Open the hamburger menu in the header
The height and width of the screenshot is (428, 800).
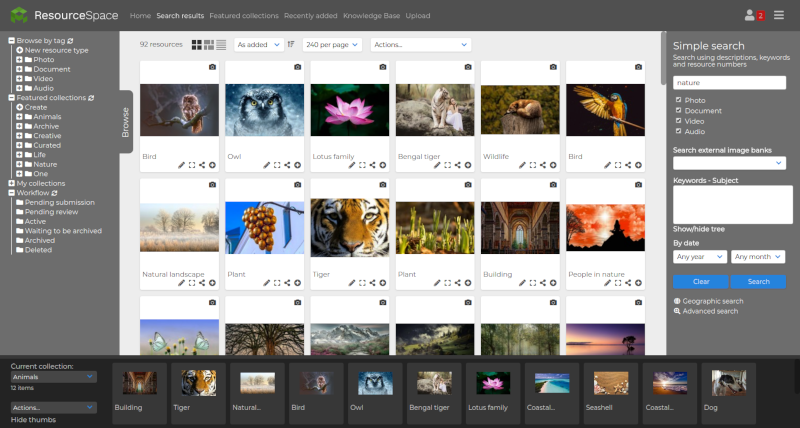(779, 15)
